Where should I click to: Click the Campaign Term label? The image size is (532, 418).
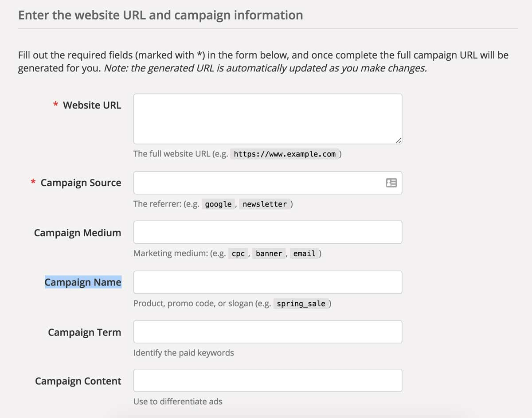84,332
